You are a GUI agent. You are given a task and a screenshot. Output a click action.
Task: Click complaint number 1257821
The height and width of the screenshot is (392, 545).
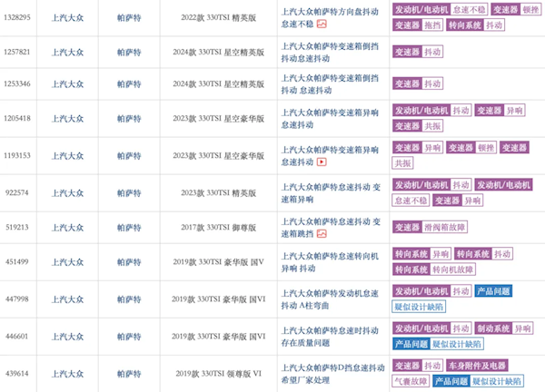(x=17, y=52)
